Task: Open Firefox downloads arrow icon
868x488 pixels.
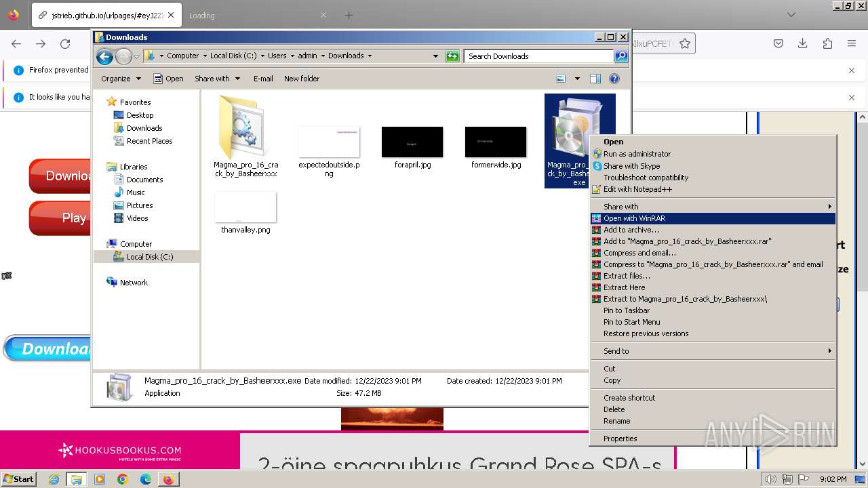Action: 803,43
